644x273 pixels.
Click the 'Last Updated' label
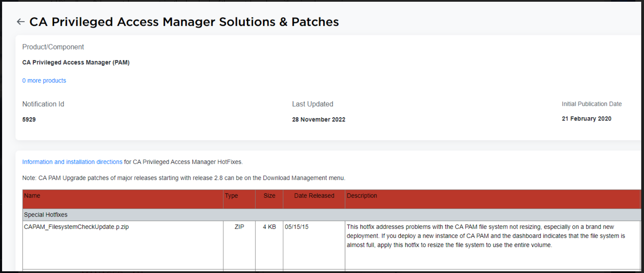(312, 104)
